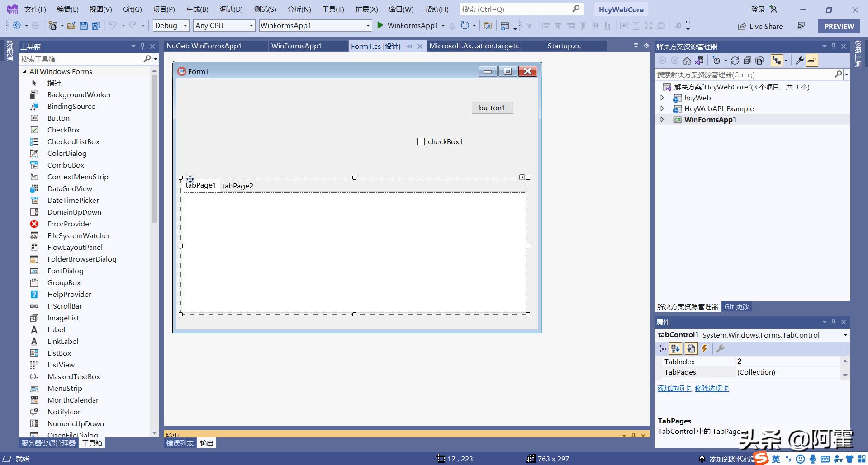Start debugging WinFormsApp1 with green run arrow
Viewport: 868px width, 465px height.
pyautogui.click(x=380, y=26)
